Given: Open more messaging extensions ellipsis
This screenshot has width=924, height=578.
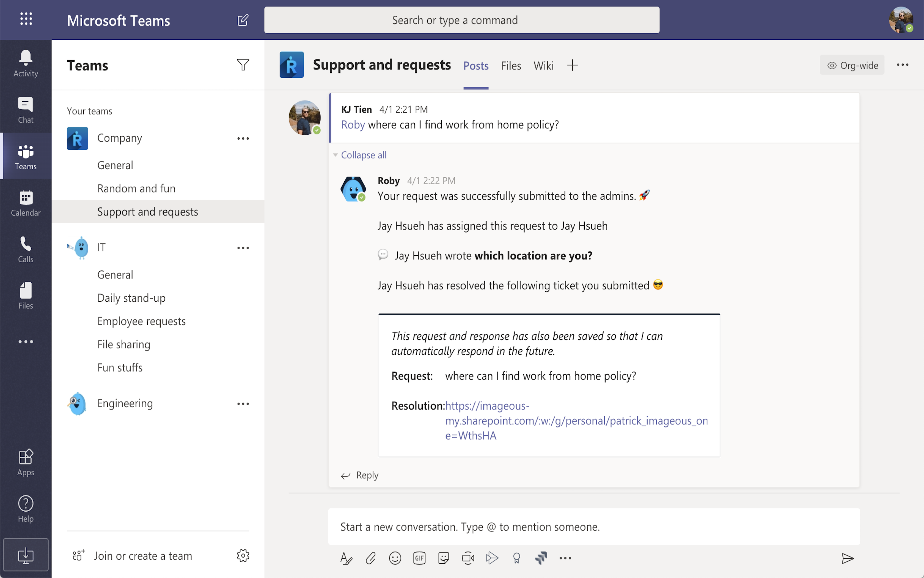Looking at the screenshot, I should (x=565, y=558).
